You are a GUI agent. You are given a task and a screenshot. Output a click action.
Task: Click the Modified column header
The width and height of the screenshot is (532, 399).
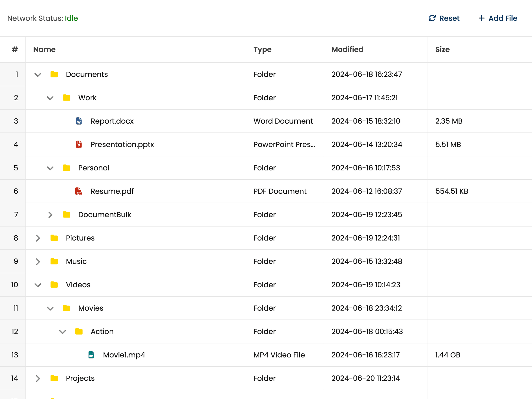click(x=376, y=49)
